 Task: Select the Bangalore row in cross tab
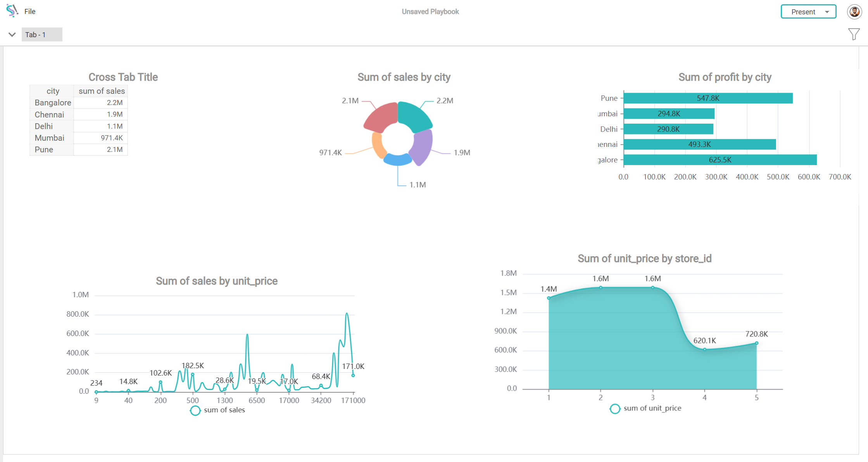pos(53,103)
